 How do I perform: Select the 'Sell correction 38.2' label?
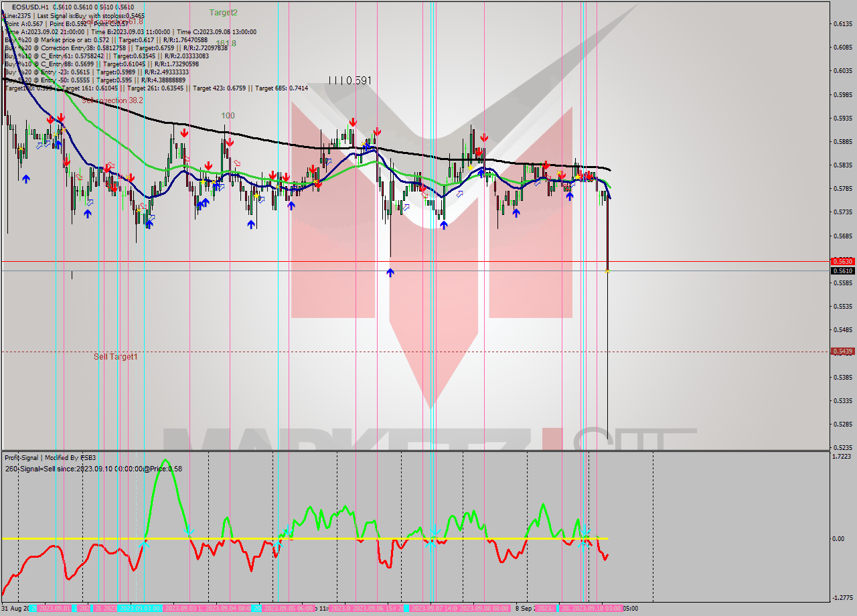pyautogui.click(x=112, y=100)
